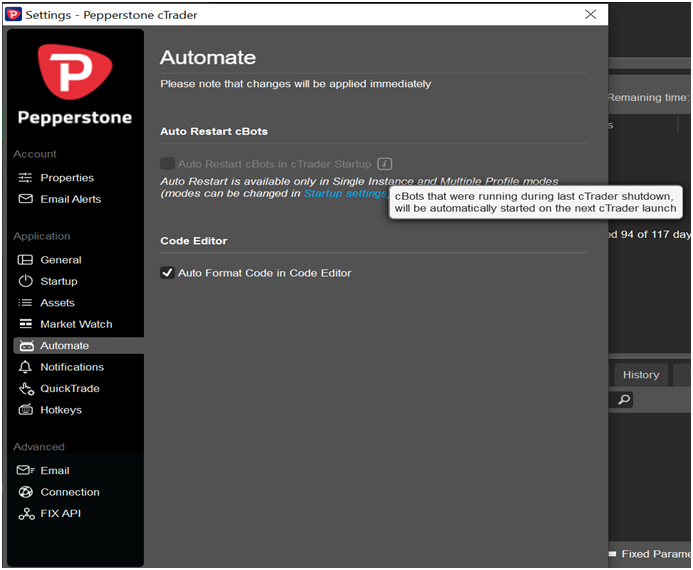This screenshot has height=570, width=693.
Task: Click the Notifications bell icon
Action: point(25,367)
